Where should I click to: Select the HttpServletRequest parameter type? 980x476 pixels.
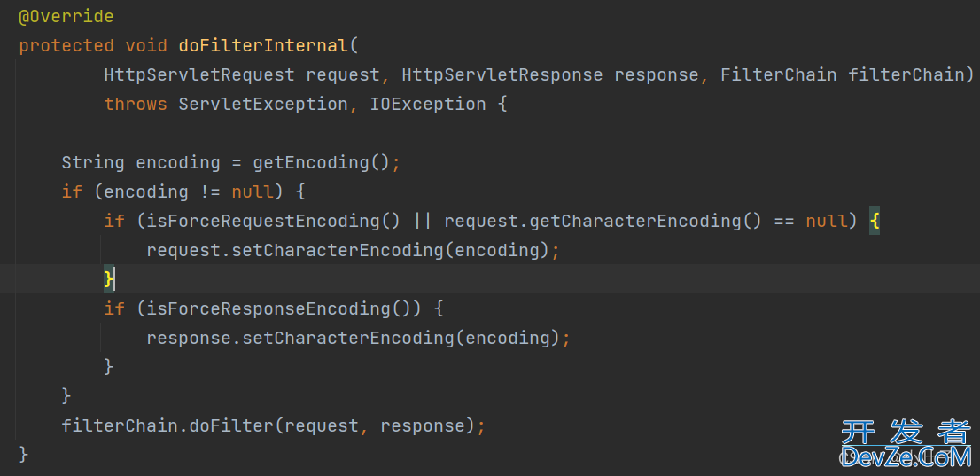(199, 75)
